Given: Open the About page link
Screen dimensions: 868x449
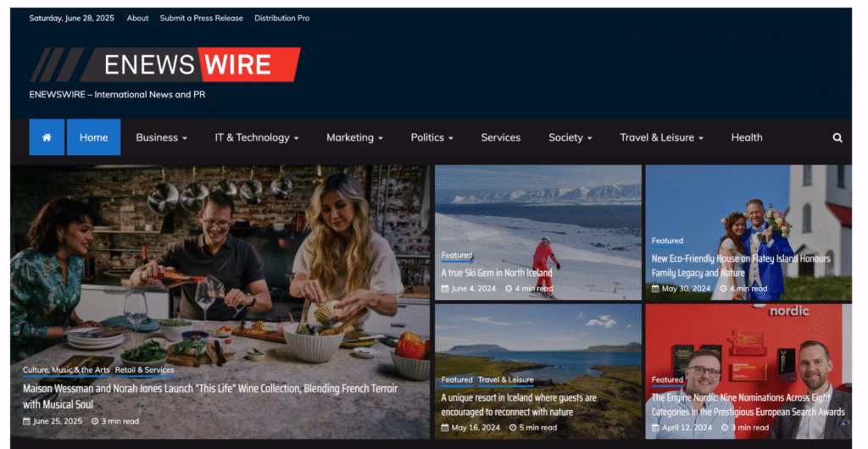Looking at the screenshot, I should pyautogui.click(x=137, y=18).
